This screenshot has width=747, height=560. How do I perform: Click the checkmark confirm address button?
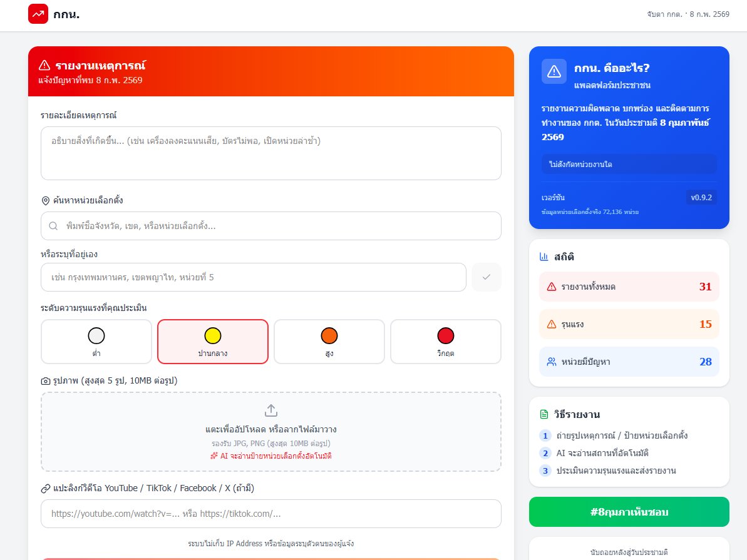pyautogui.click(x=487, y=277)
